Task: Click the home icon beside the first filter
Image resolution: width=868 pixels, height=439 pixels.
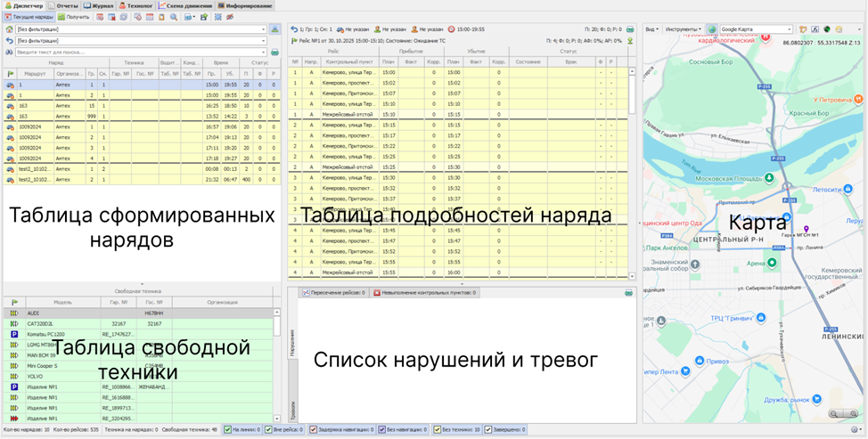Action: 8,29
